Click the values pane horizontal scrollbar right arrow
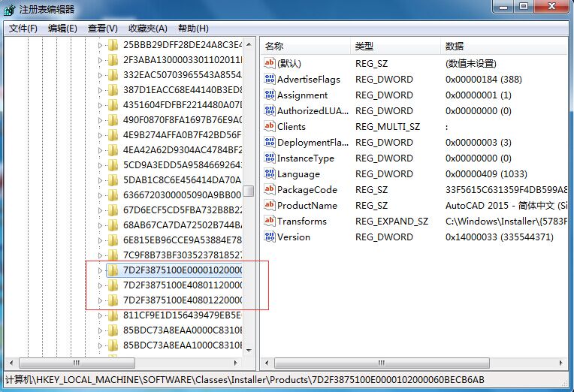Viewport: 574px width, 392px height. (562, 363)
